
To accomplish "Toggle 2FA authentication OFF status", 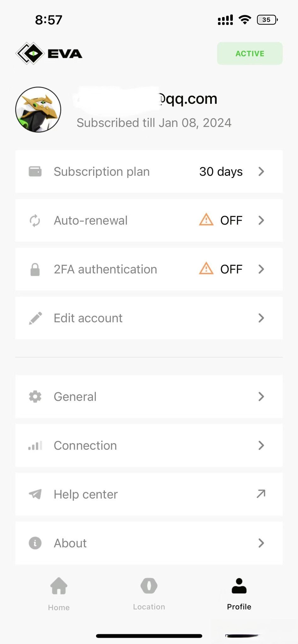I will click(231, 269).
